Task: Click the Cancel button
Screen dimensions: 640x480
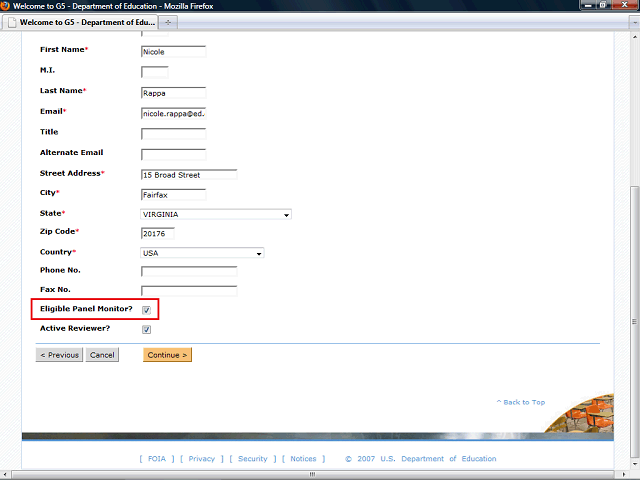Action: 102,355
